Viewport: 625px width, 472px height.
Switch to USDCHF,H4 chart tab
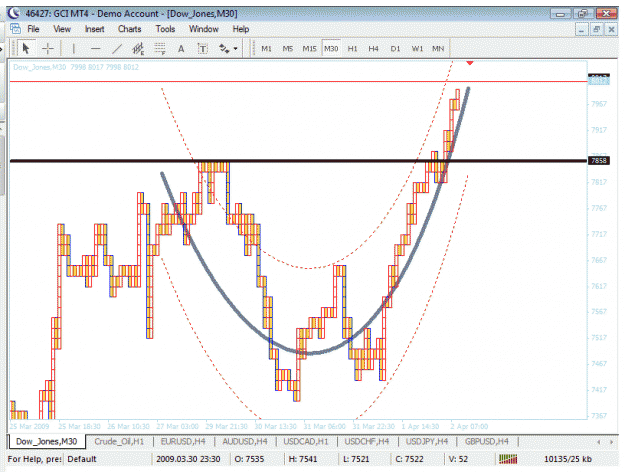point(367,441)
